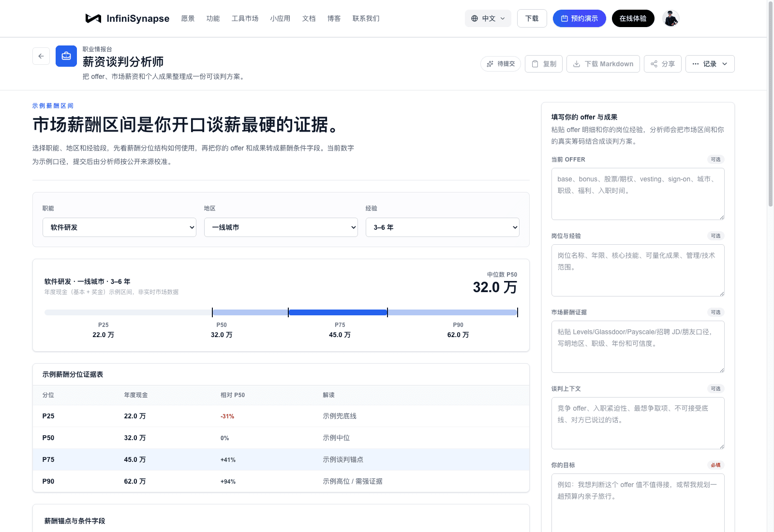Viewport: 774px width, 532px height.
Task: Select the highlighted P75 table row
Action: pyautogui.click(x=281, y=459)
